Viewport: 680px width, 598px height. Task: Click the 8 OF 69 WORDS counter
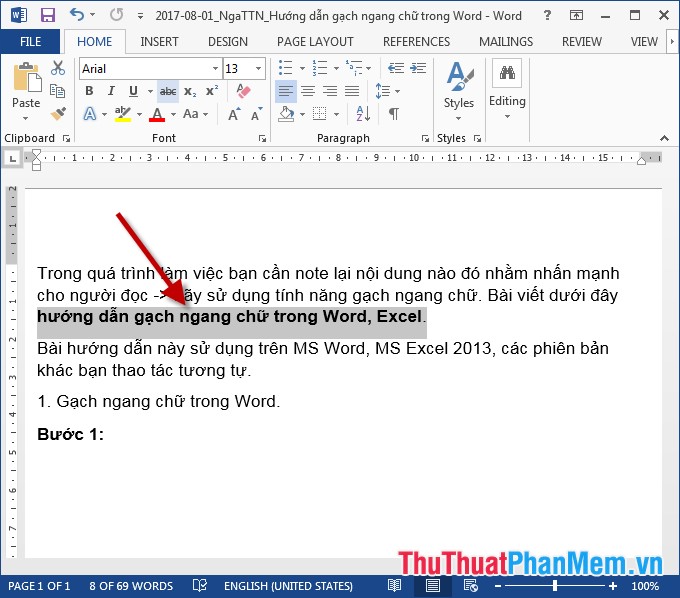(130, 586)
